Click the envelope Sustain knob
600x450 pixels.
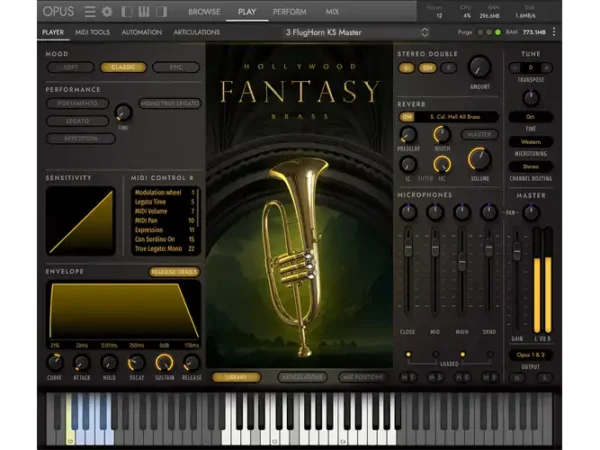164,363
